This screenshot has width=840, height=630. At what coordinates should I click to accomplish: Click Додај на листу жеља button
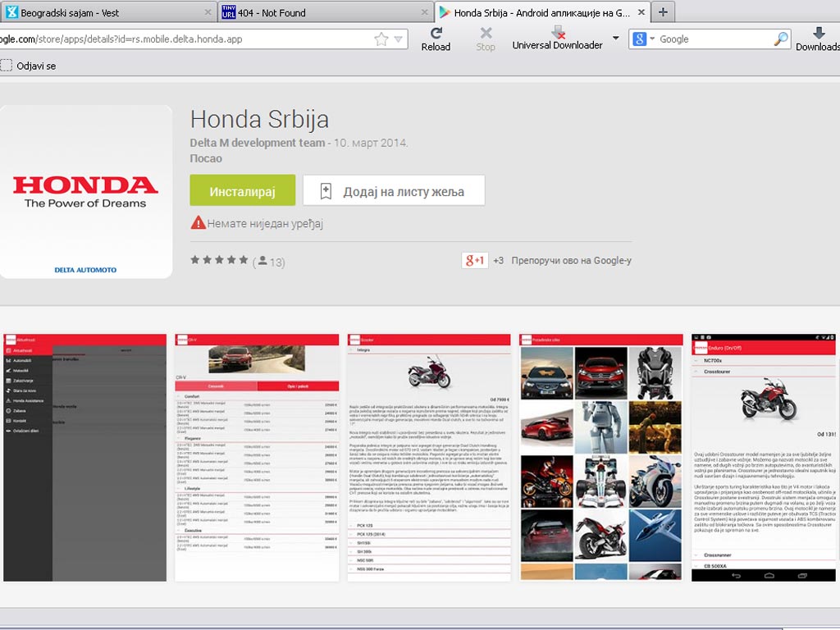[x=394, y=190]
